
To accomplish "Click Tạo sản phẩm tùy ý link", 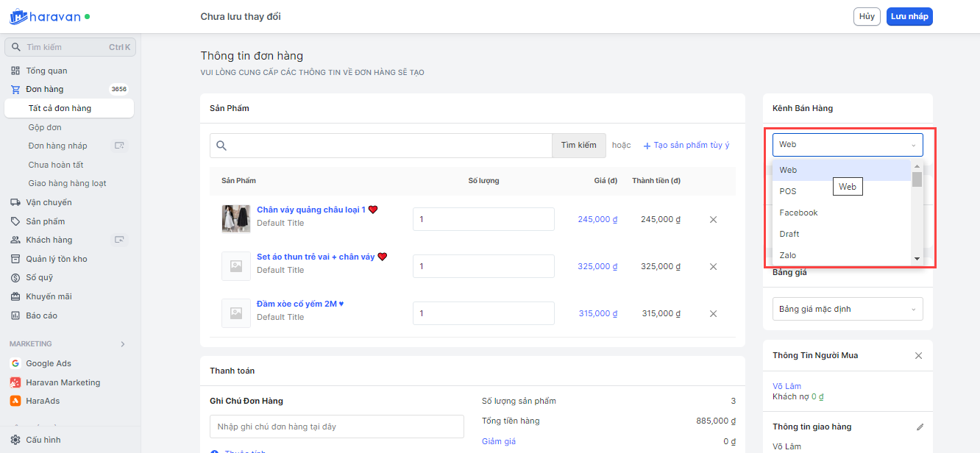I will click(x=686, y=146).
